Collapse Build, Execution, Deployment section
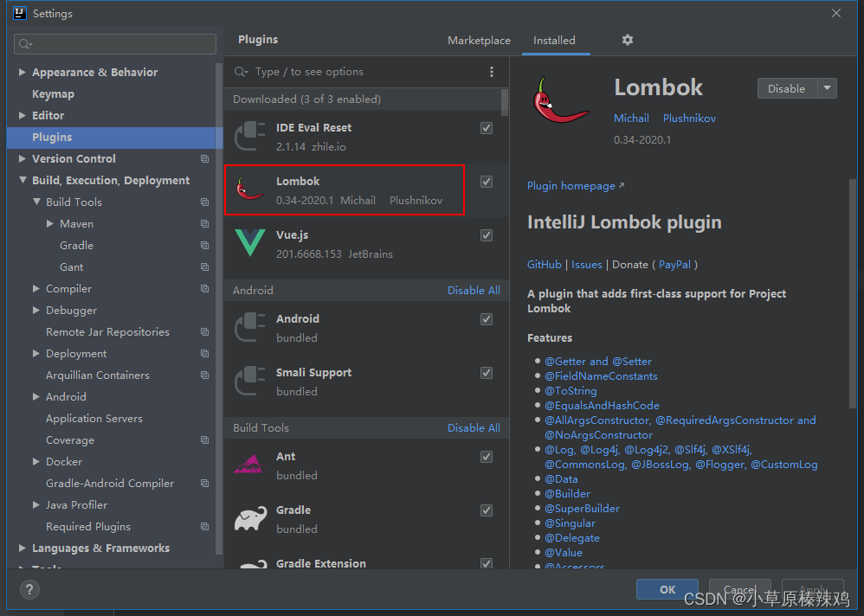The image size is (864, 616). point(23,180)
